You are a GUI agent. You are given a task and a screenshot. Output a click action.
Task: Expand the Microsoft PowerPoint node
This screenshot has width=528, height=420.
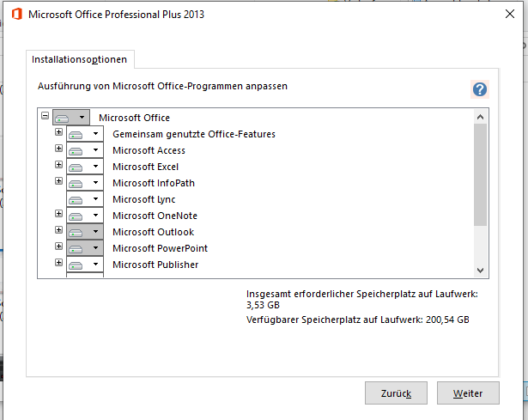click(59, 247)
